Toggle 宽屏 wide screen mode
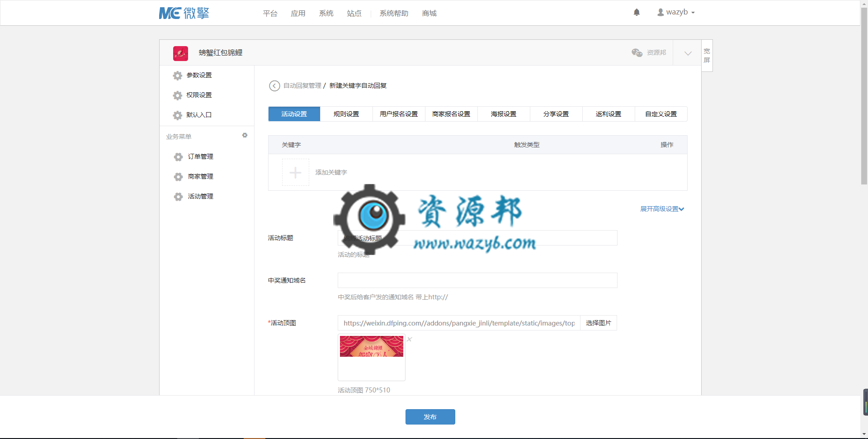Screen dimensions: 868x439 coord(707,56)
